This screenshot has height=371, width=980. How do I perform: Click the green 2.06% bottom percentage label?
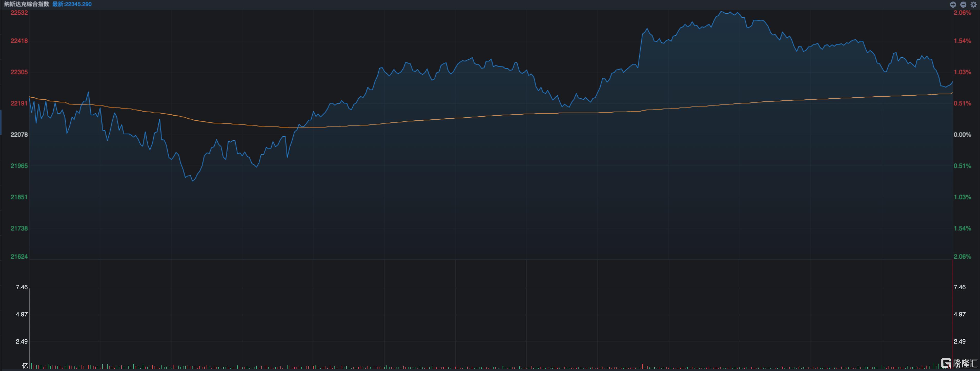pyautogui.click(x=962, y=256)
